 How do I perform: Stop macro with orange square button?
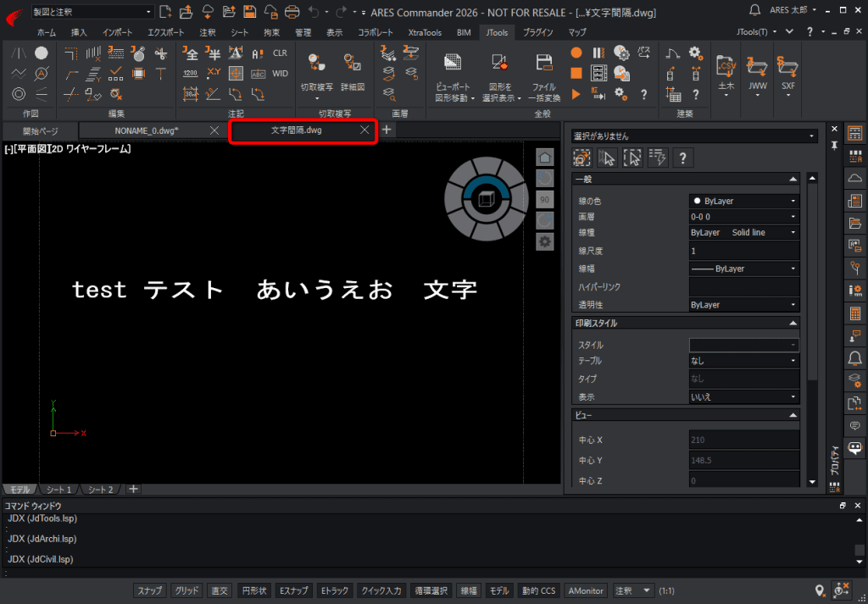(x=576, y=73)
